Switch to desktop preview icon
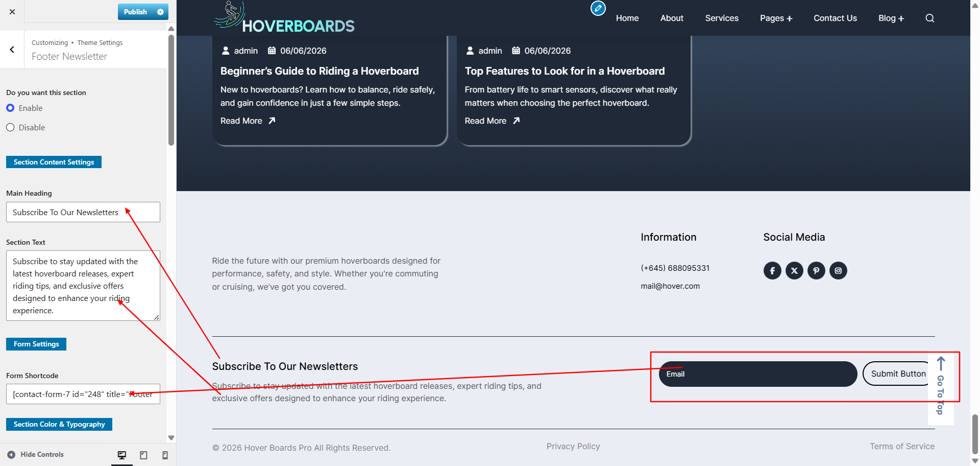The width and height of the screenshot is (980, 466). [122, 455]
